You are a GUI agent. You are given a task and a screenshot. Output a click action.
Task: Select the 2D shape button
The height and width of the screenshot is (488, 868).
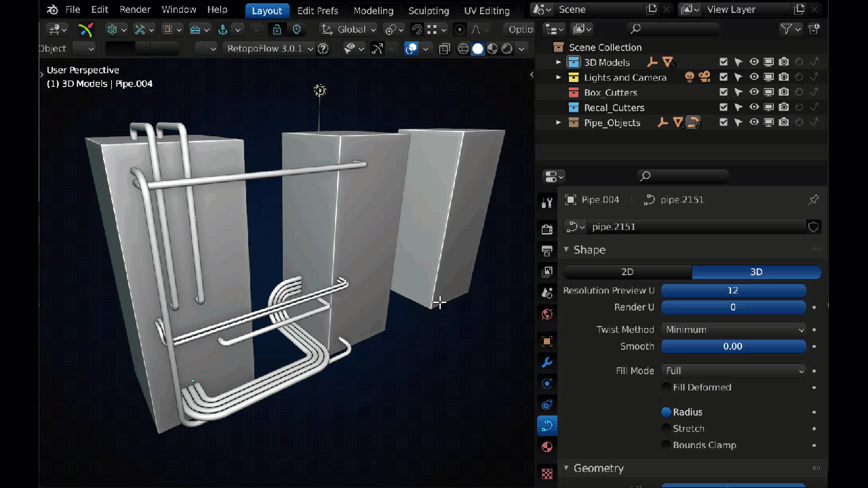(627, 272)
